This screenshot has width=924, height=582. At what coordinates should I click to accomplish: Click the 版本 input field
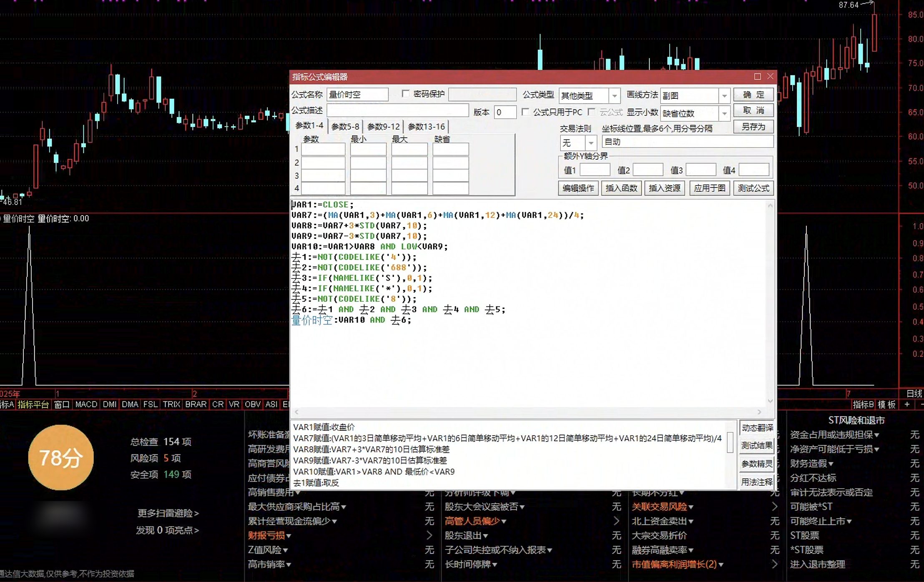505,112
